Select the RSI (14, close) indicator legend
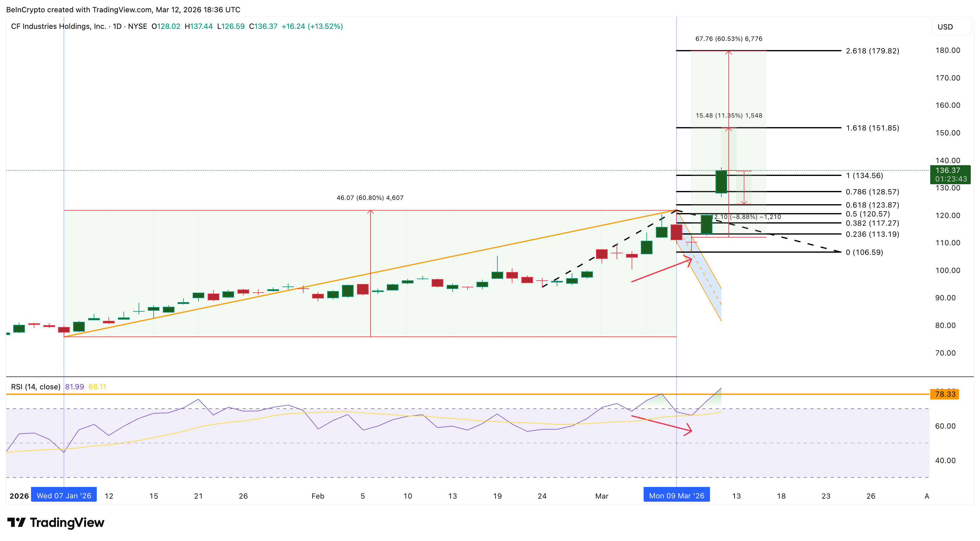 coord(35,387)
